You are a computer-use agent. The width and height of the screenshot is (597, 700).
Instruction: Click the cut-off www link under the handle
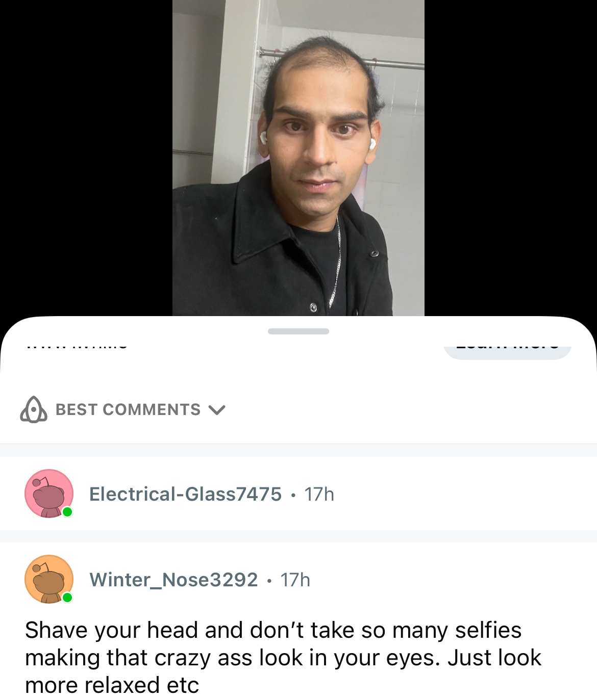(x=77, y=347)
